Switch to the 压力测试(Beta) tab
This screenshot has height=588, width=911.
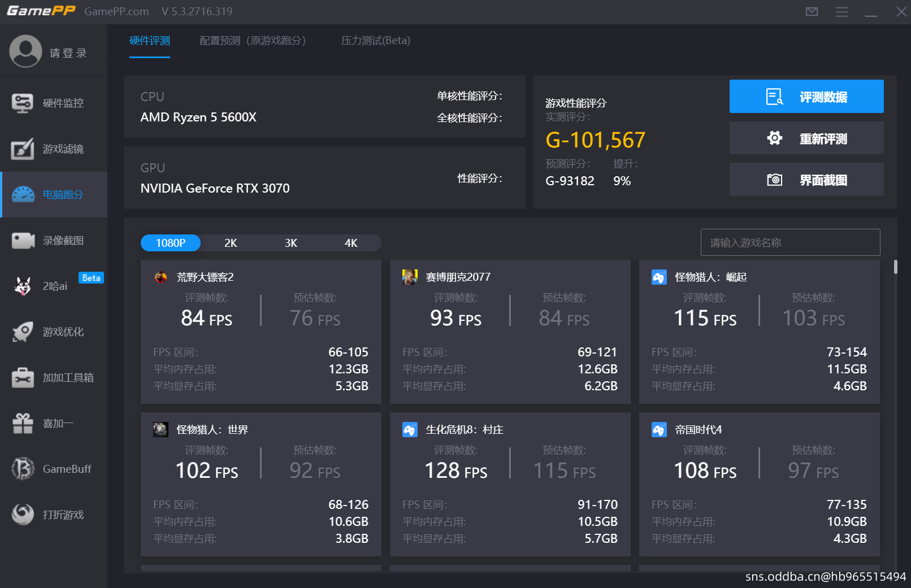pos(376,41)
